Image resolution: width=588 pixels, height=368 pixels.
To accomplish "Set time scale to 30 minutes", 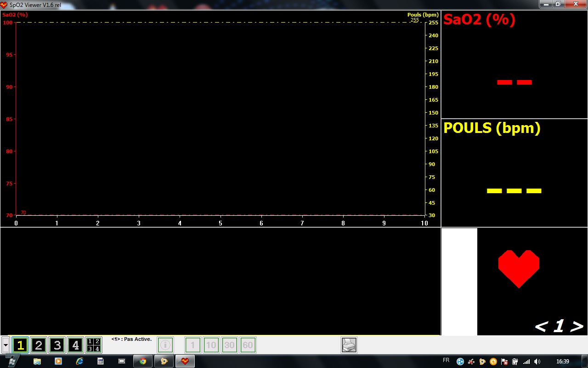I will 229,345.
